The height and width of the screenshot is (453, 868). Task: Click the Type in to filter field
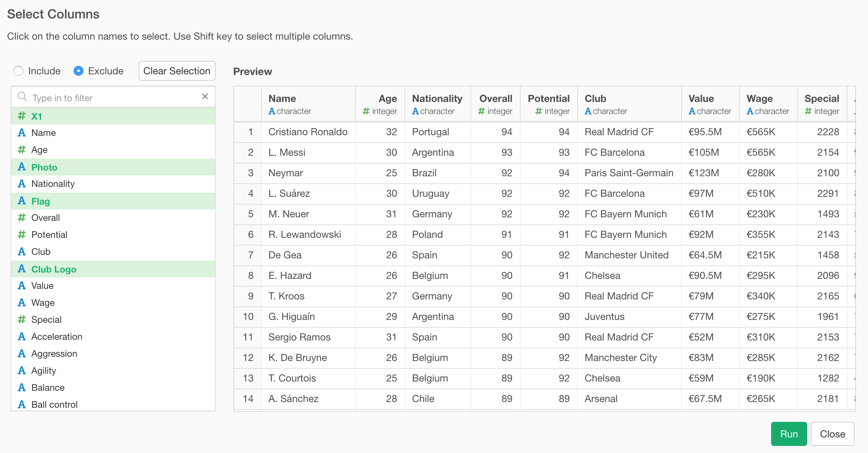point(113,97)
